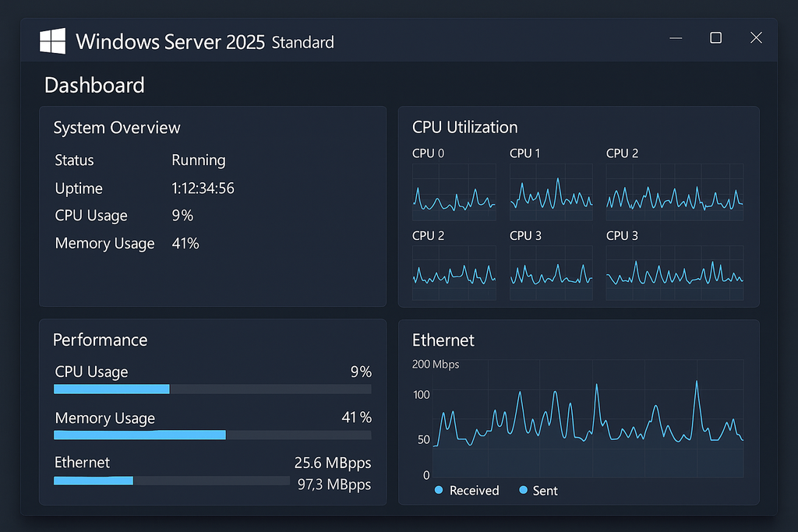Click the CPU Utilization panel title
This screenshot has width=798, height=532.
click(x=464, y=127)
